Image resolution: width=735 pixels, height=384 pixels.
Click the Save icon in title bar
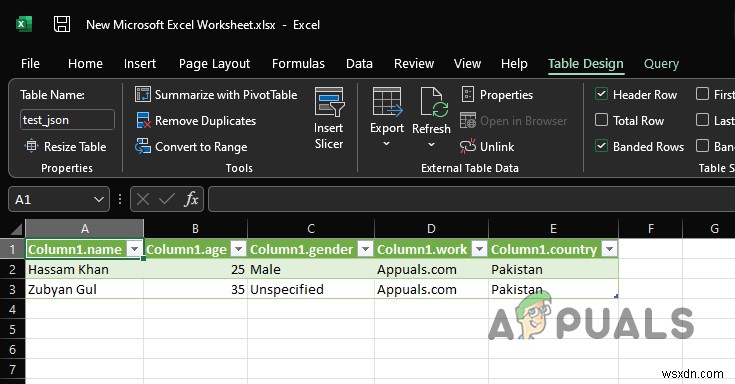tap(62, 24)
